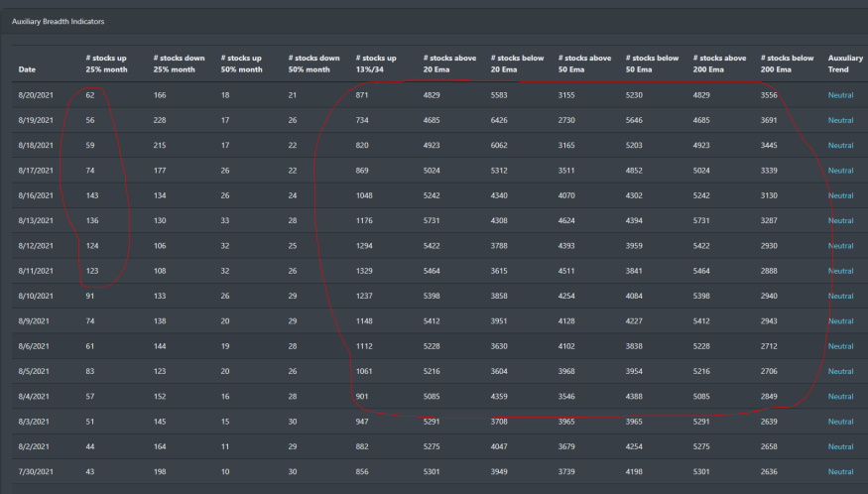
Task: Select the 8/12/2021 date cell
Action: [x=36, y=246]
